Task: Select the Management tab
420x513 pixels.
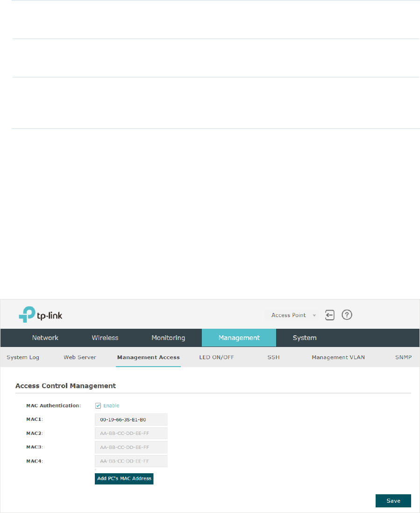Action: click(239, 338)
